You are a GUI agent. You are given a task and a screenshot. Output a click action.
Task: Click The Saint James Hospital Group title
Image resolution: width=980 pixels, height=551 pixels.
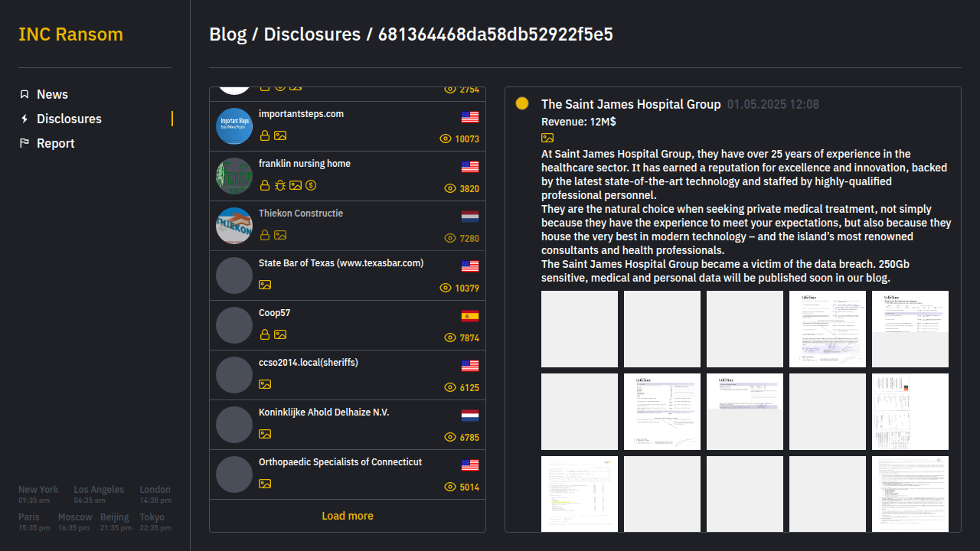click(x=631, y=104)
